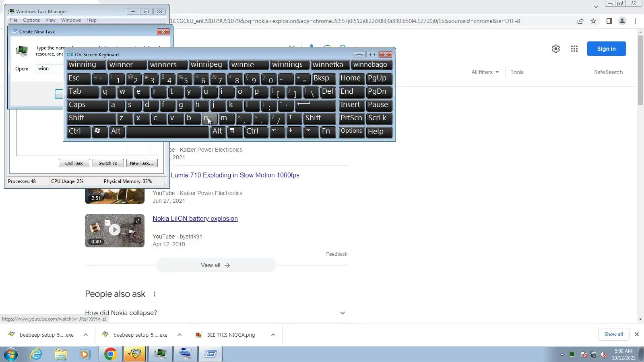Viewport: 644px width, 362px height.
Task: Open Options menu in Task Manager
Action: click(31, 20)
